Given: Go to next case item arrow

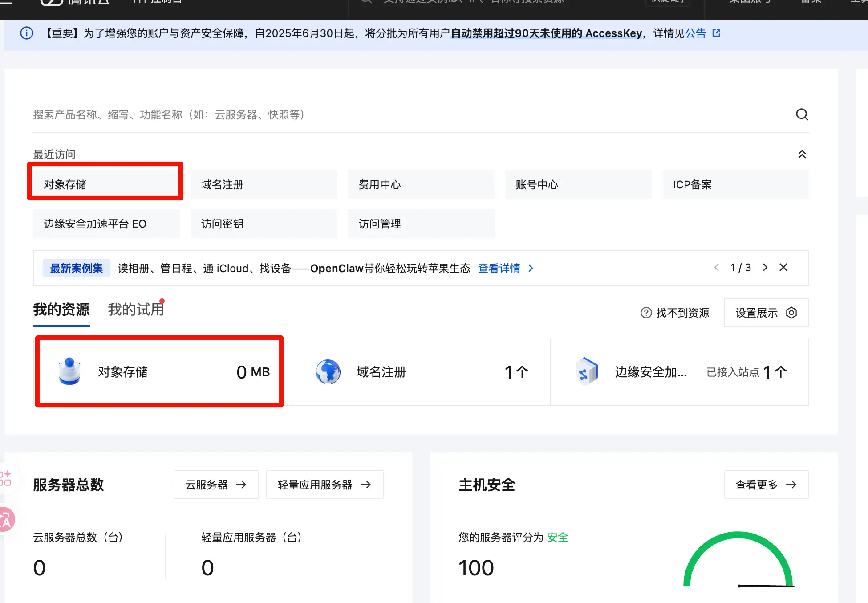Looking at the screenshot, I should point(765,267).
